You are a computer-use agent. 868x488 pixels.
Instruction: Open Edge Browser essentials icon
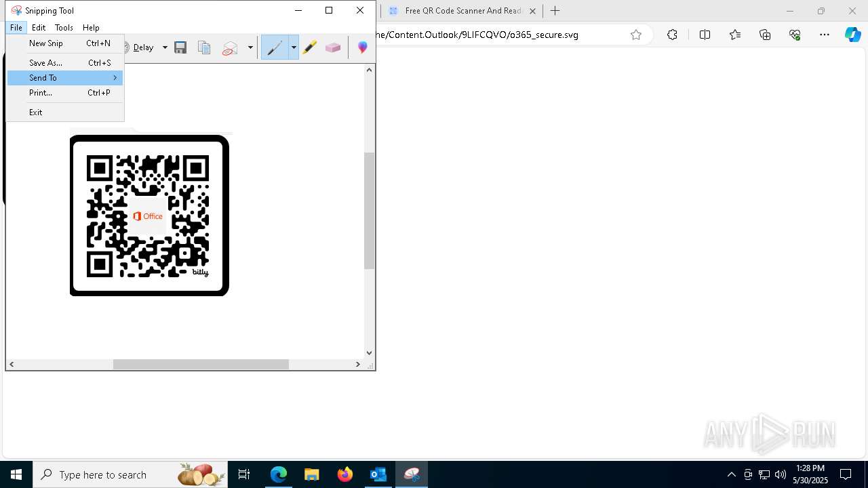pyautogui.click(x=795, y=35)
